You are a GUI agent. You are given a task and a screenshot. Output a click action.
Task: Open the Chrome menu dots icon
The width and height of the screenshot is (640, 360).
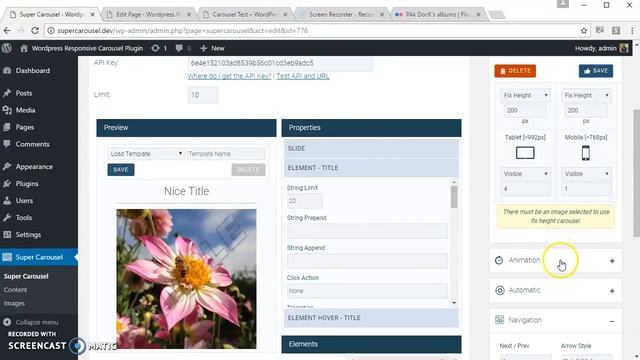pyautogui.click(x=632, y=31)
